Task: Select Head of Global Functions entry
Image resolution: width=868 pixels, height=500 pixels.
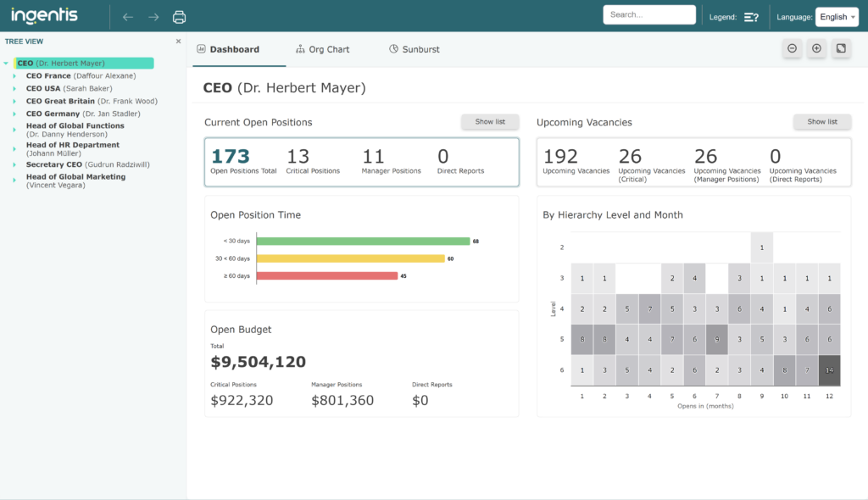Action: tap(75, 130)
